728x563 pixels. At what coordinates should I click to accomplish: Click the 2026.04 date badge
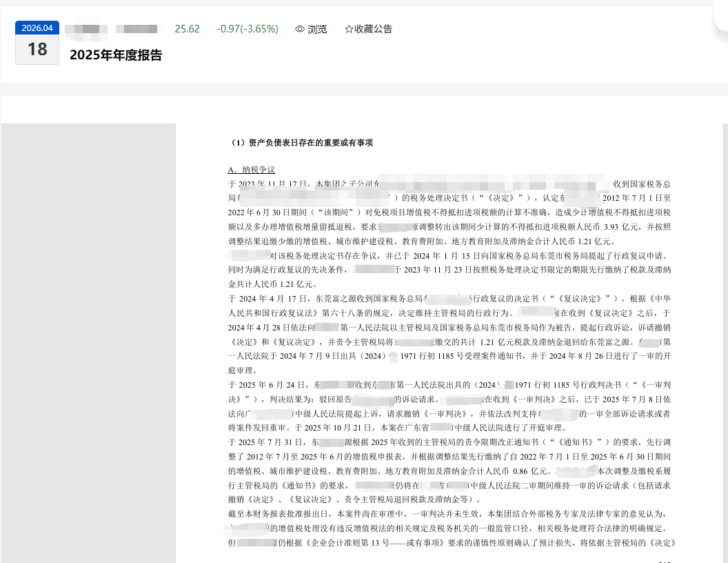click(x=37, y=28)
